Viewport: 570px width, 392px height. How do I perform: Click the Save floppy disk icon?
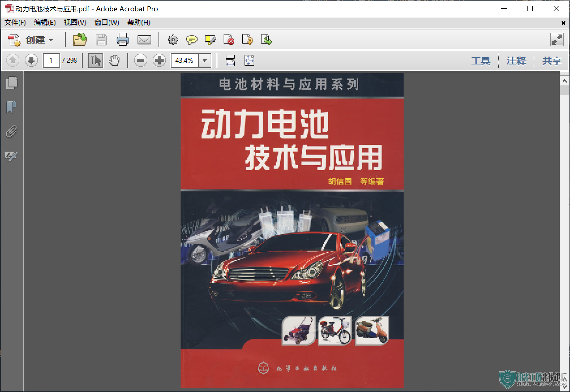(101, 40)
